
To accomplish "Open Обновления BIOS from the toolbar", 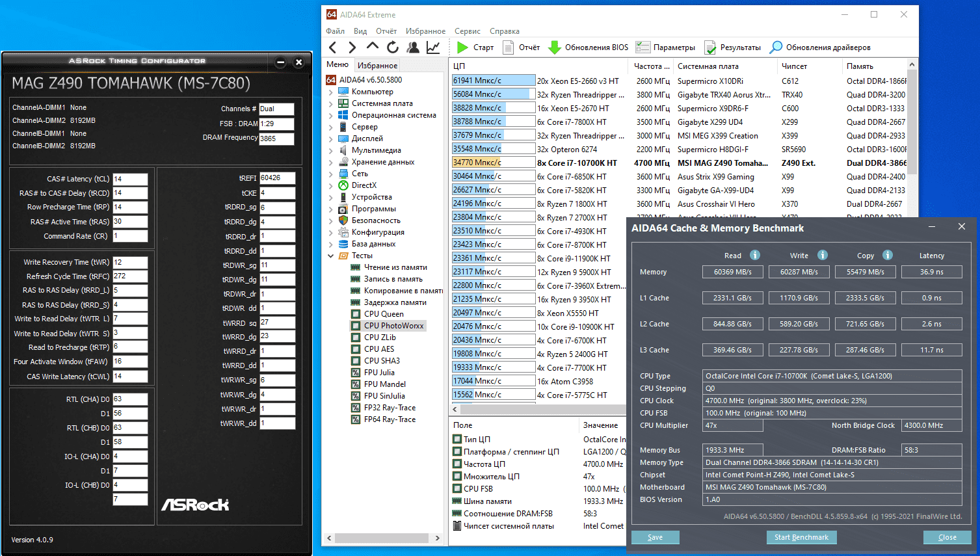I will (589, 47).
